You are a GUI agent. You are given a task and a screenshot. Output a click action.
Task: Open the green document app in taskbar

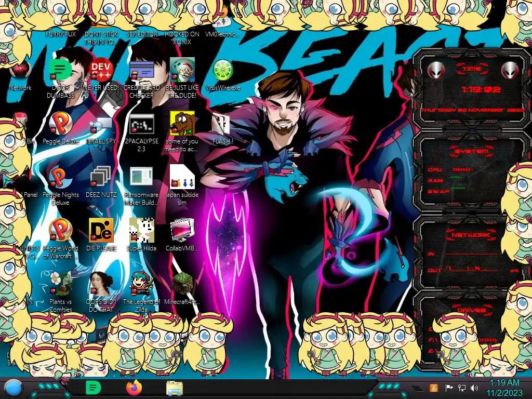(x=94, y=388)
